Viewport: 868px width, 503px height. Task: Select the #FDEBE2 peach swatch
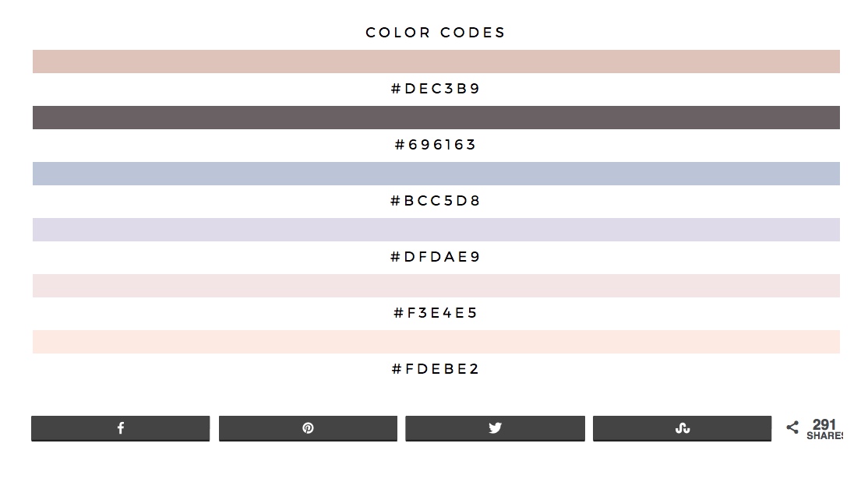436,342
